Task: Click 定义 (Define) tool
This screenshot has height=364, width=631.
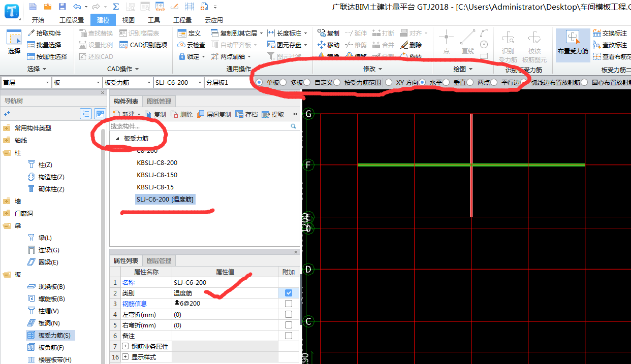Action: [x=190, y=33]
